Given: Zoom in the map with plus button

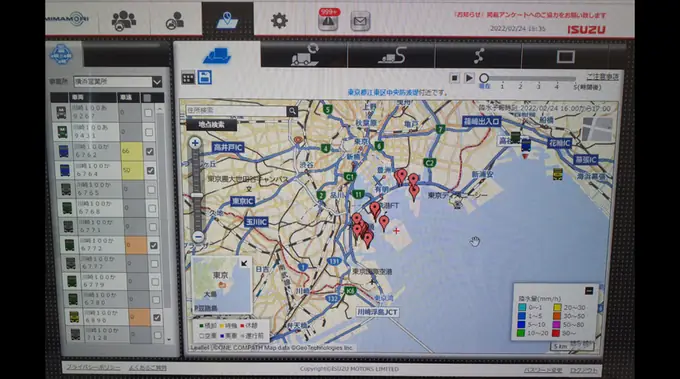Looking at the screenshot, I should tap(195, 143).
